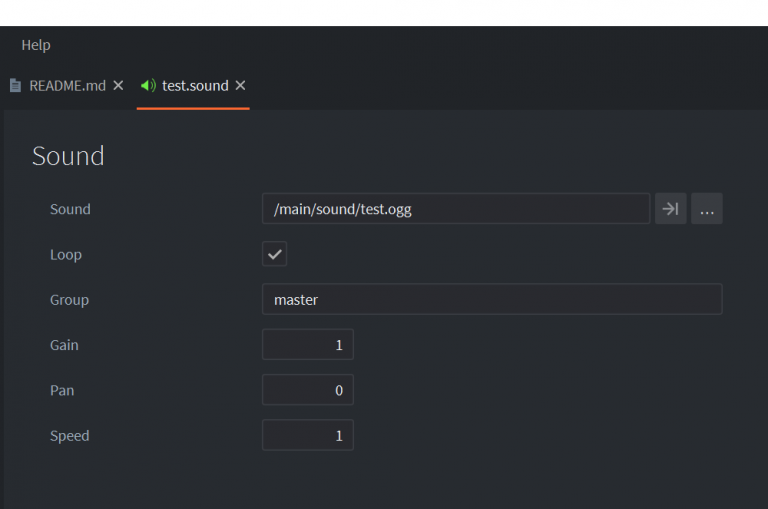Select the Pan value field

pos(307,390)
